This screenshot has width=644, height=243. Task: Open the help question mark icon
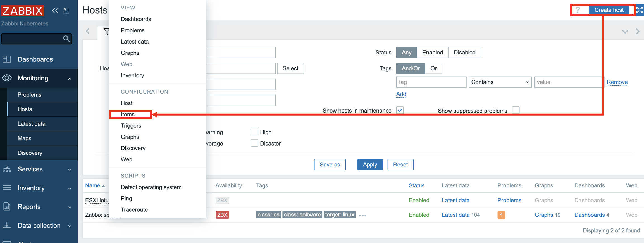578,10
